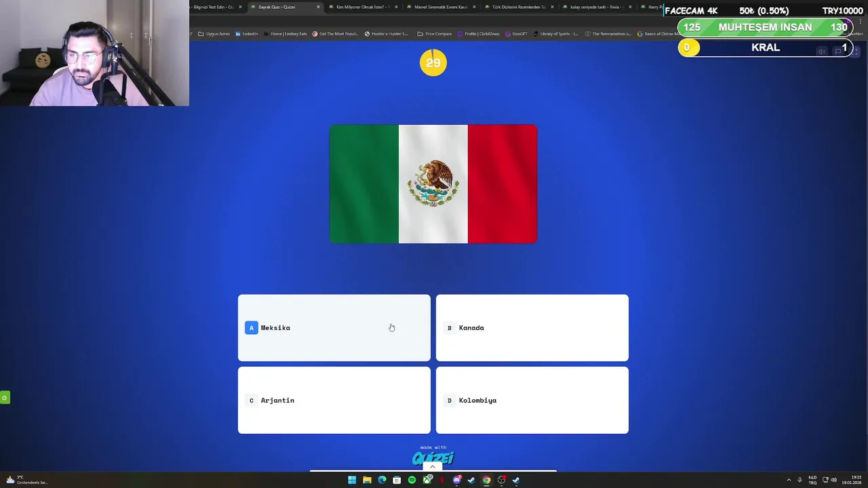
Task: Open the red taskbar app icon
Action: (441, 480)
